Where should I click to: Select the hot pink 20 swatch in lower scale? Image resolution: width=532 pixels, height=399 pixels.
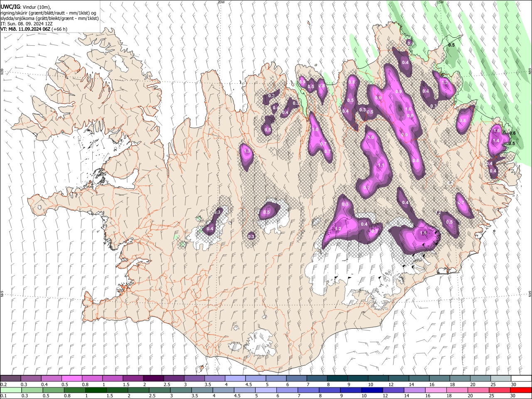click(478, 390)
